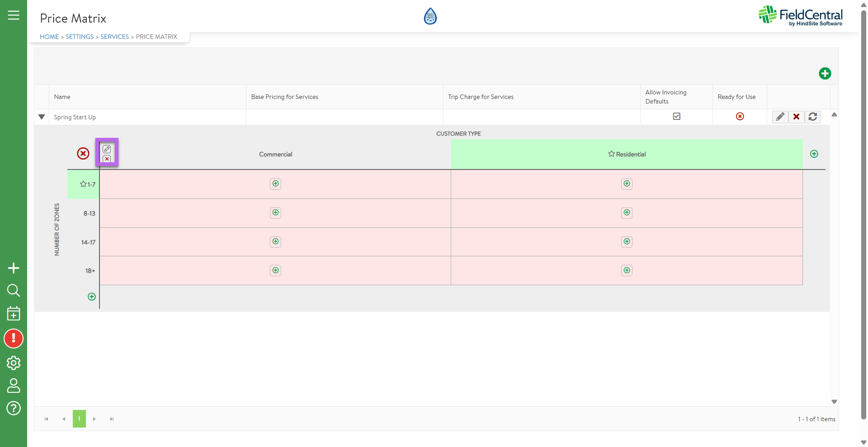Viewport: 868px width, 447px height.
Task: Toggle Allow Invoicing Defaults checkbox
Action: [x=676, y=117]
